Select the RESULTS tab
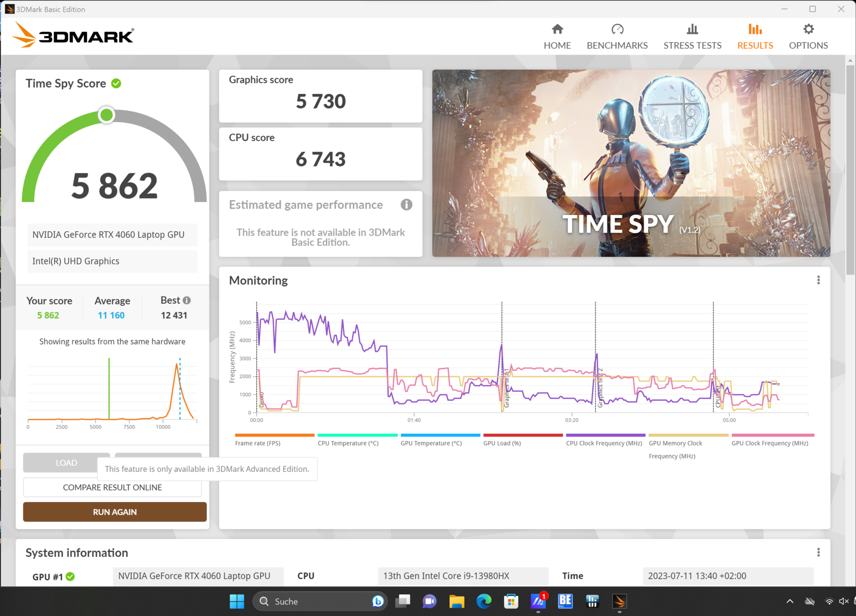856x616 pixels. (x=755, y=37)
